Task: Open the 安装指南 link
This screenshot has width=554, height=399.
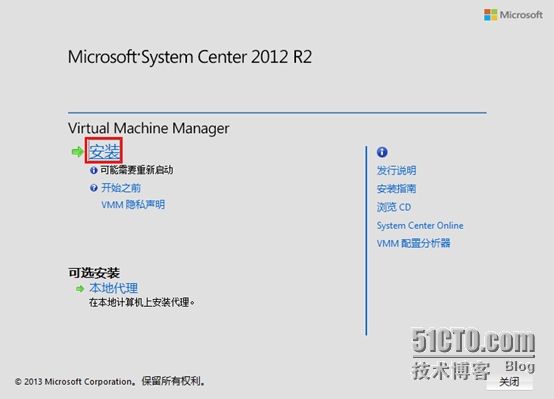Action: click(x=396, y=189)
